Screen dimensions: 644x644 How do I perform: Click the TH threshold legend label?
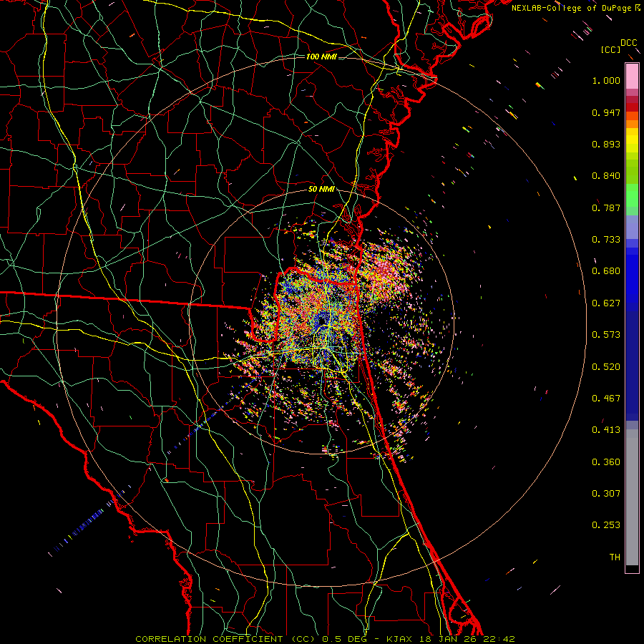pyautogui.click(x=615, y=557)
